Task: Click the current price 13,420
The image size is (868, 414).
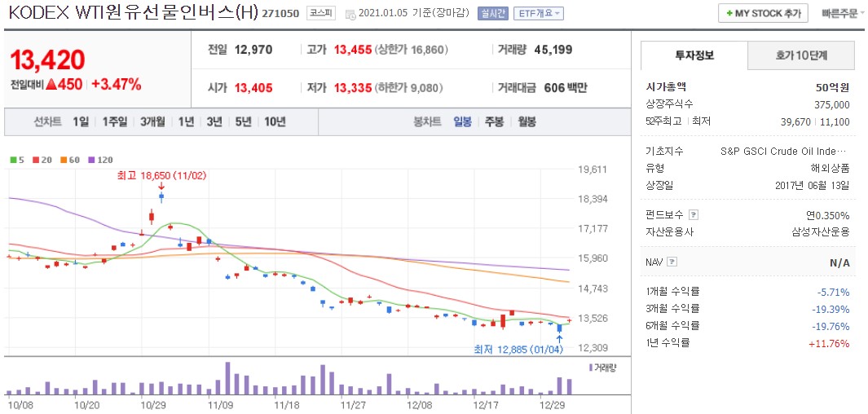Action: (x=47, y=59)
